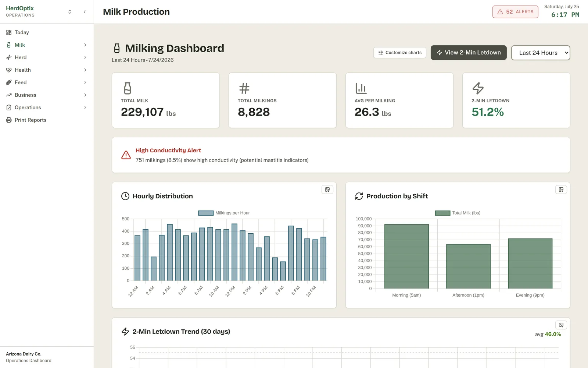Export Hourly Distribution chart as image
Viewport: 588px width, 368px height.
(x=327, y=190)
